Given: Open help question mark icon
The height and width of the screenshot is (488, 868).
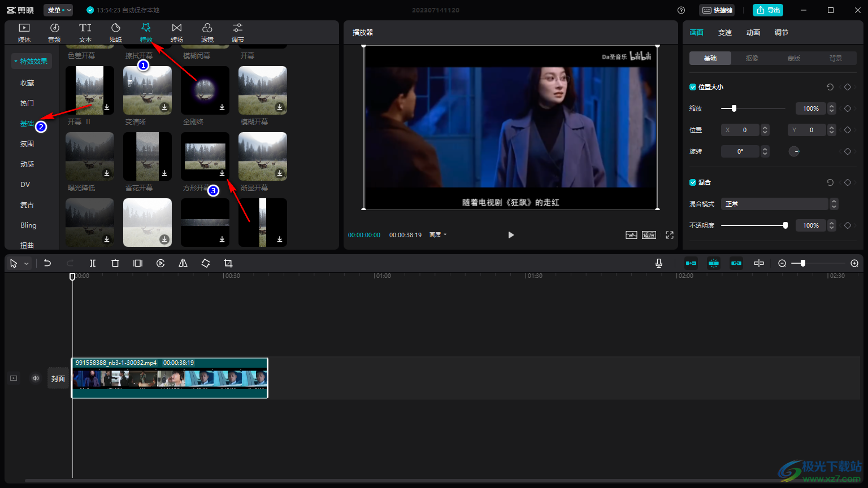Looking at the screenshot, I should (681, 10).
